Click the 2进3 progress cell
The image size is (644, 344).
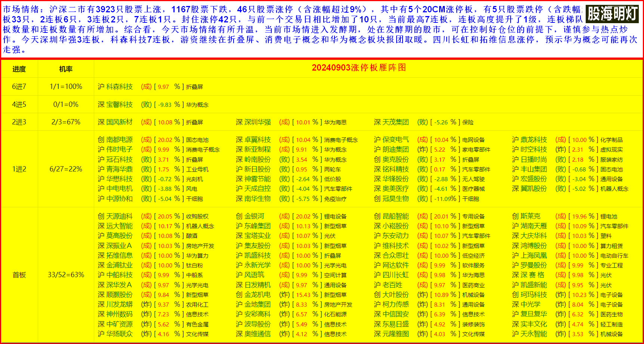pos(19,122)
